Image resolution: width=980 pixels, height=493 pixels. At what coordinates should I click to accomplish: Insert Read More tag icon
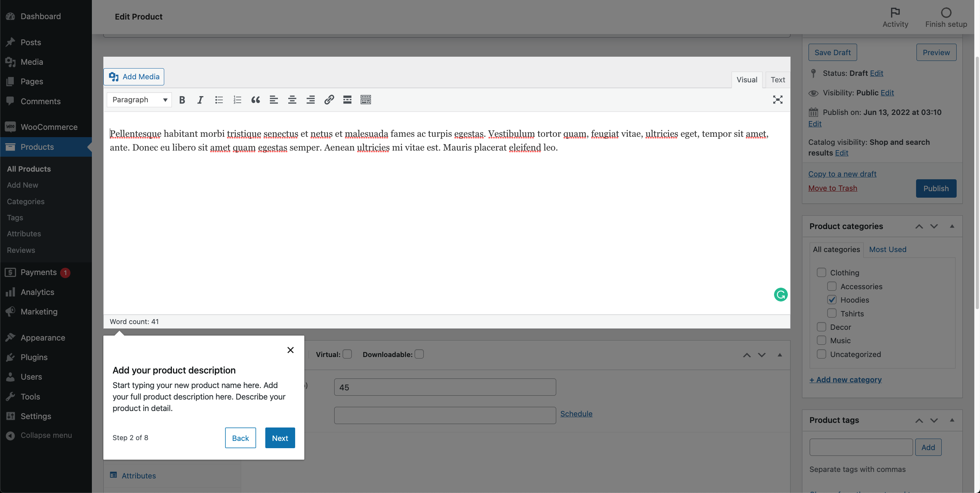pos(347,100)
